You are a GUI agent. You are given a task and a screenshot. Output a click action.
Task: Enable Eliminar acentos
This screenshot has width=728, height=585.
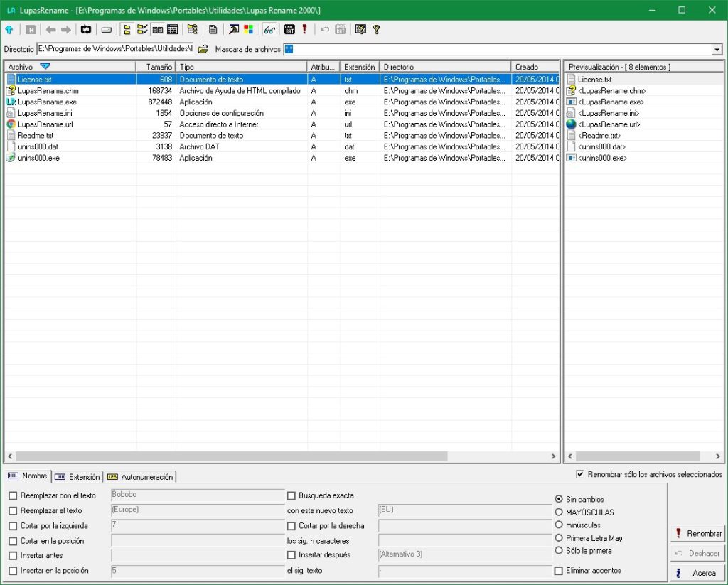pos(559,570)
